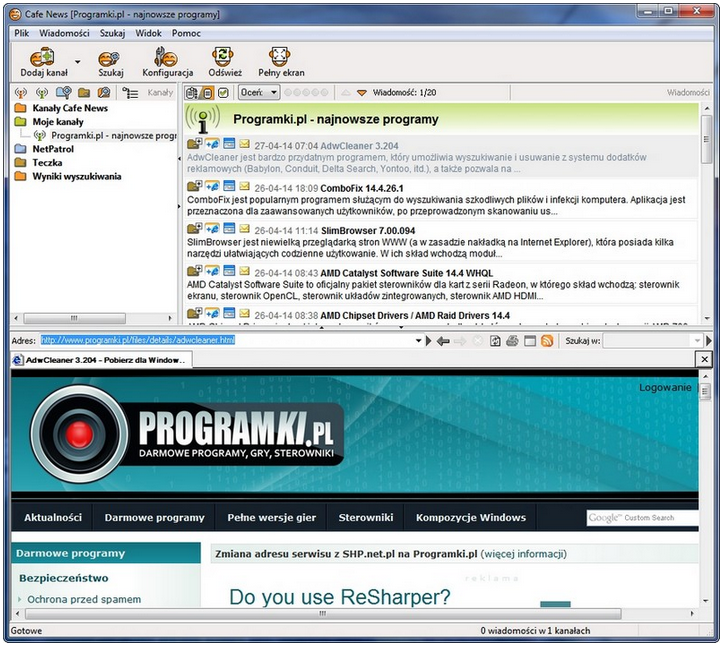
Task: Open the Plik menu
Action: 21,33
